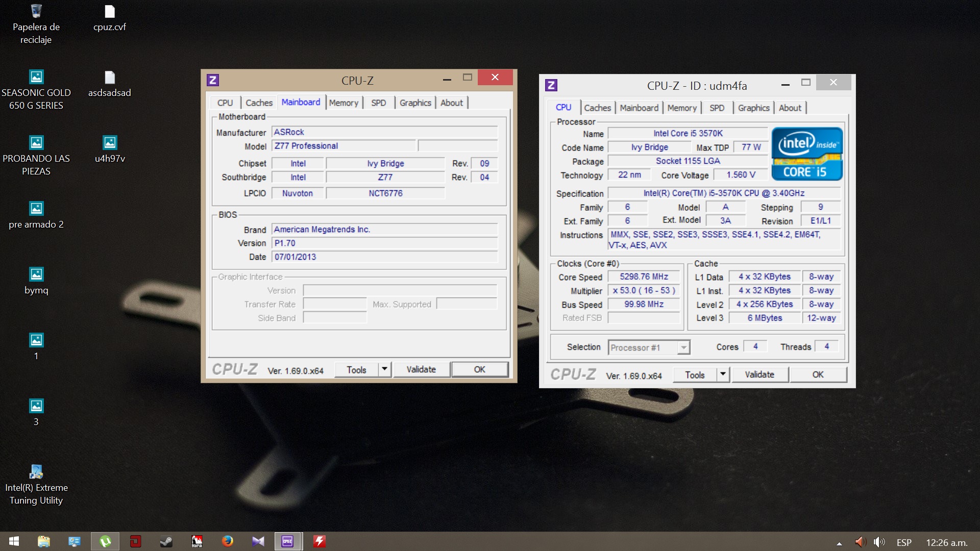The width and height of the screenshot is (980, 551).
Task: Open Mainboard tab in the CPU-Z udm4fa window
Action: point(639,108)
